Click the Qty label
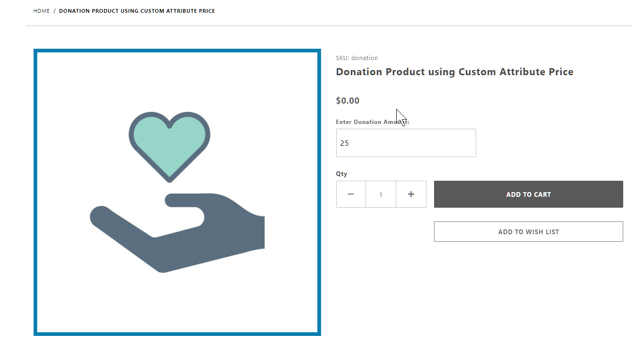The image size is (644, 352). pos(341,174)
